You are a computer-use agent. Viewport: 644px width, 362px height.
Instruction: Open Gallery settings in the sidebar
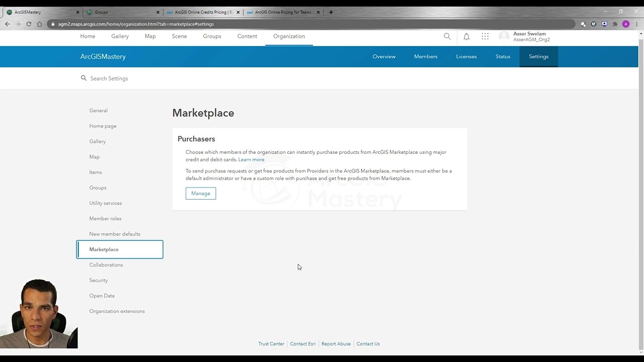(98, 141)
